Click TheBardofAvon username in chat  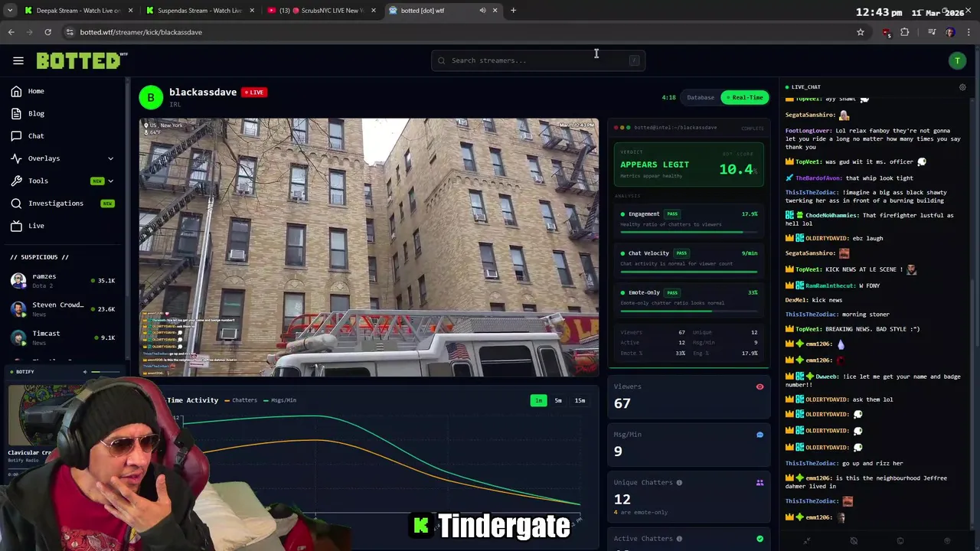pyautogui.click(x=818, y=178)
